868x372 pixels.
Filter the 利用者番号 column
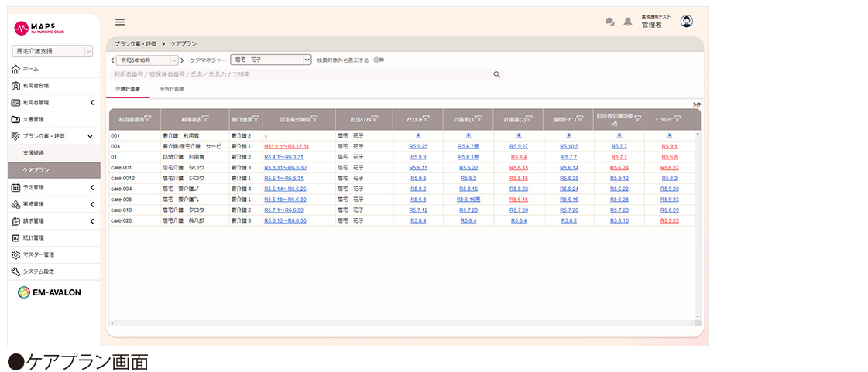(149, 118)
